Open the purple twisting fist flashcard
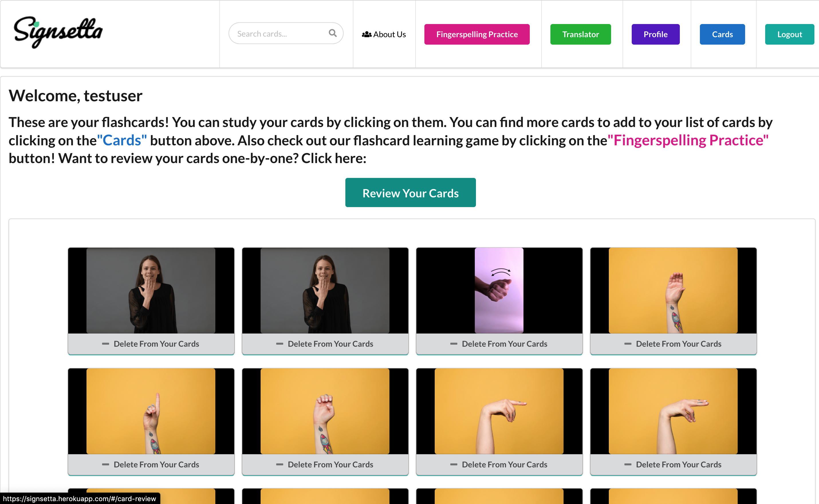The image size is (819, 504). [x=499, y=290]
